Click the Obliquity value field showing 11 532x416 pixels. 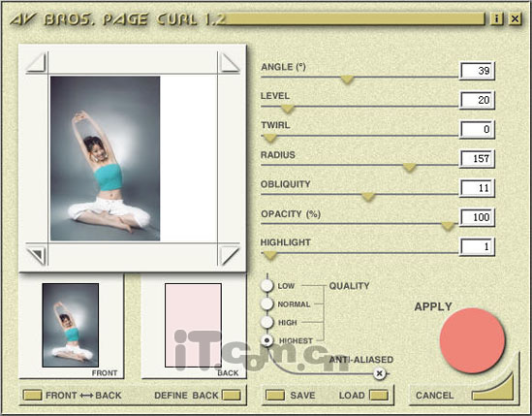[x=477, y=188]
